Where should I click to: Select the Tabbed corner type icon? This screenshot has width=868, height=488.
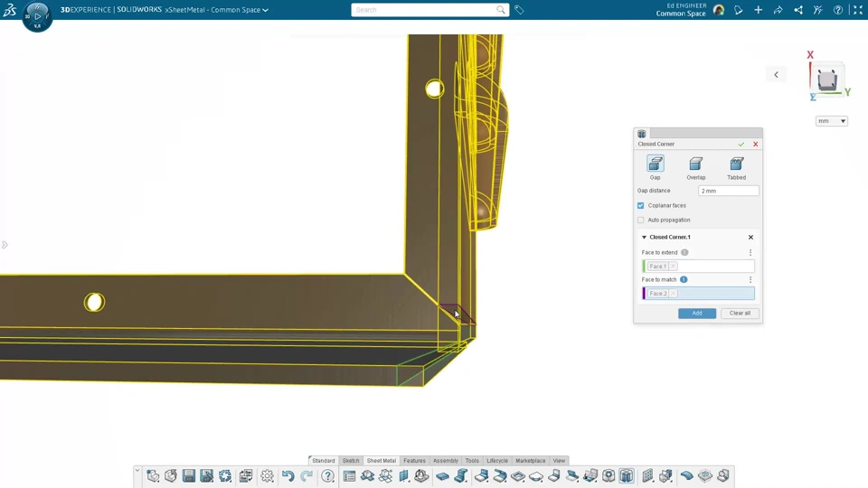coord(736,164)
